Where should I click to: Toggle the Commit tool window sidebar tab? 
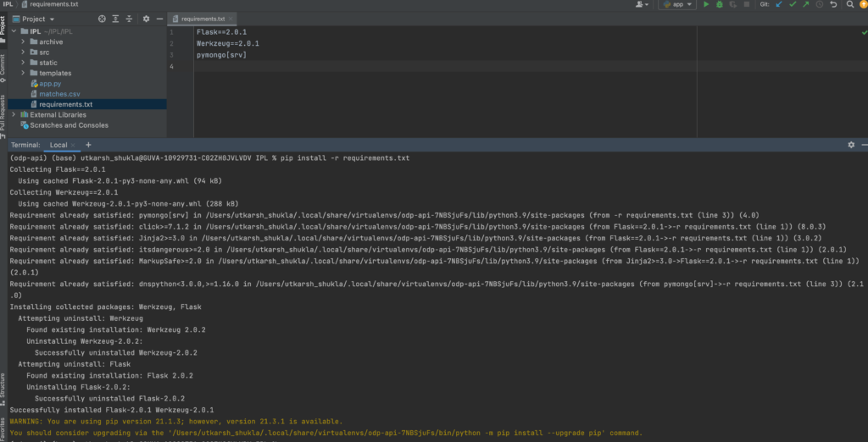tap(3, 64)
